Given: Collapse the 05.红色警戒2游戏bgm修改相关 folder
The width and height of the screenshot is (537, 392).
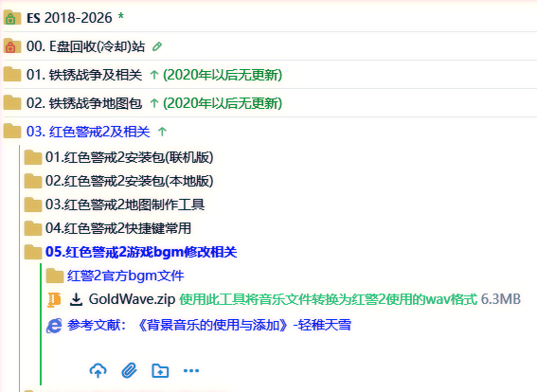Looking at the screenshot, I should pyautogui.click(x=141, y=252).
